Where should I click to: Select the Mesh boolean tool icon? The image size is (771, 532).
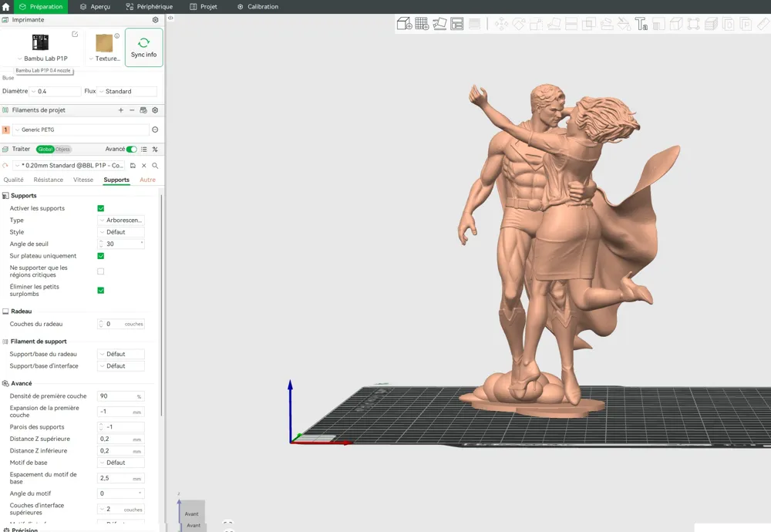[588, 24]
